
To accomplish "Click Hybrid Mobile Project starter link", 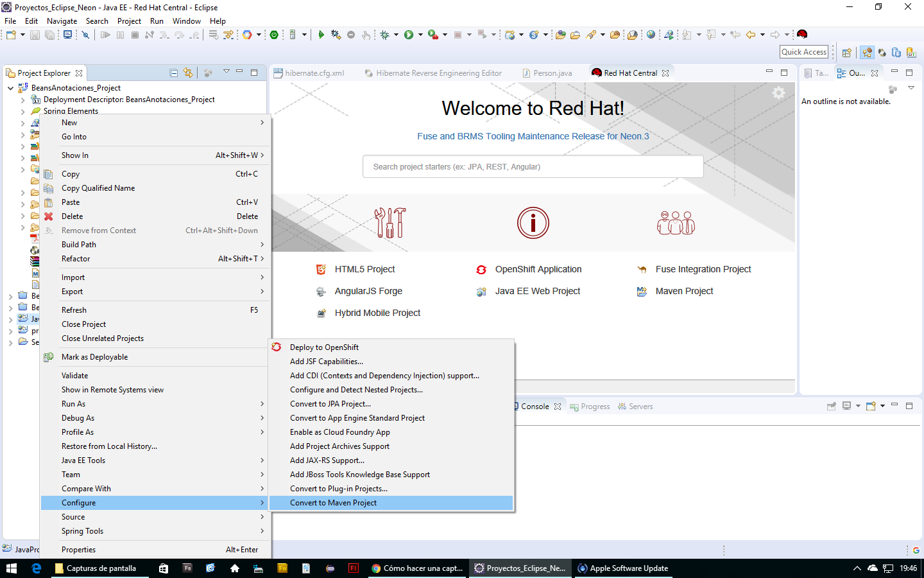I will [x=377, y=313].
